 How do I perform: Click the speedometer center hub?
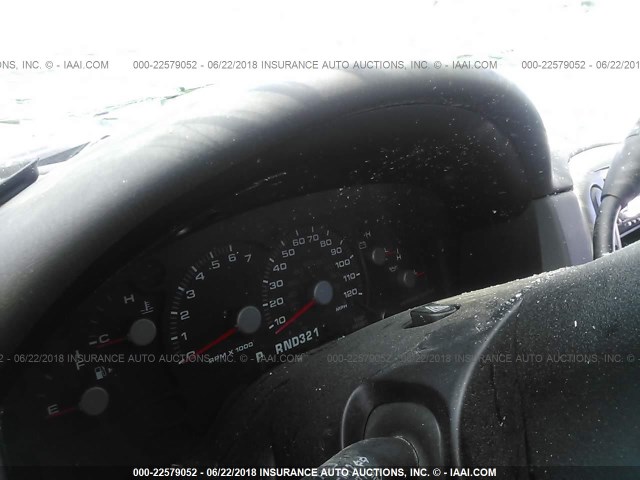(x=322, y=292)
